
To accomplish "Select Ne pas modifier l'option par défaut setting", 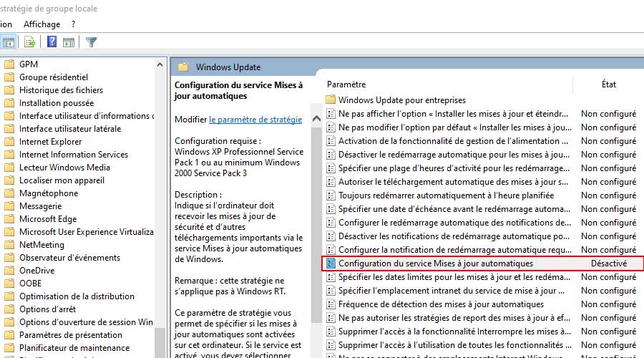I will pyautogui.click(x=454, y=127).
